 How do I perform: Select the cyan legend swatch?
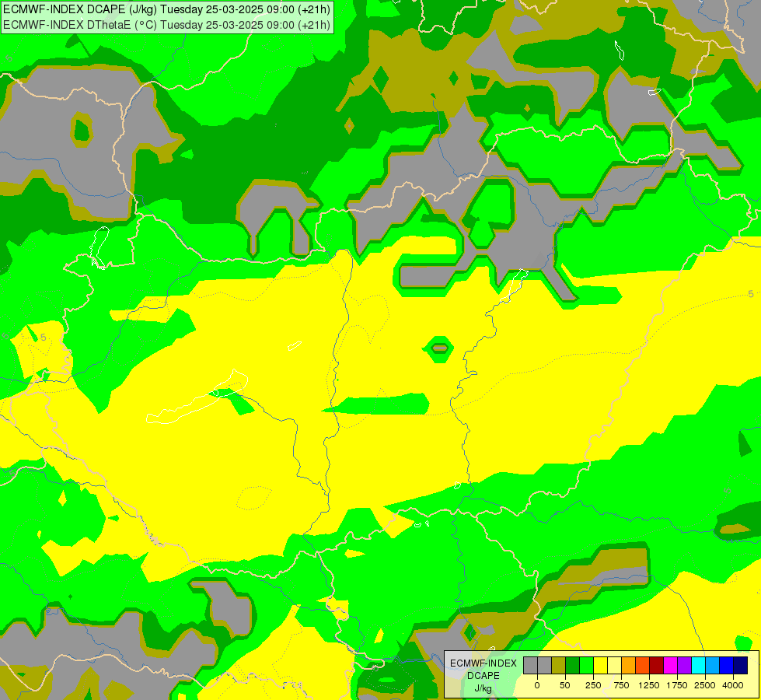coord(699,666)
